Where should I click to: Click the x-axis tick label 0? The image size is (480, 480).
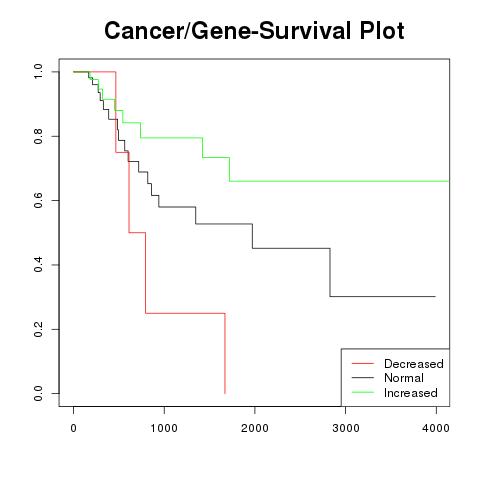click(73, 428)
